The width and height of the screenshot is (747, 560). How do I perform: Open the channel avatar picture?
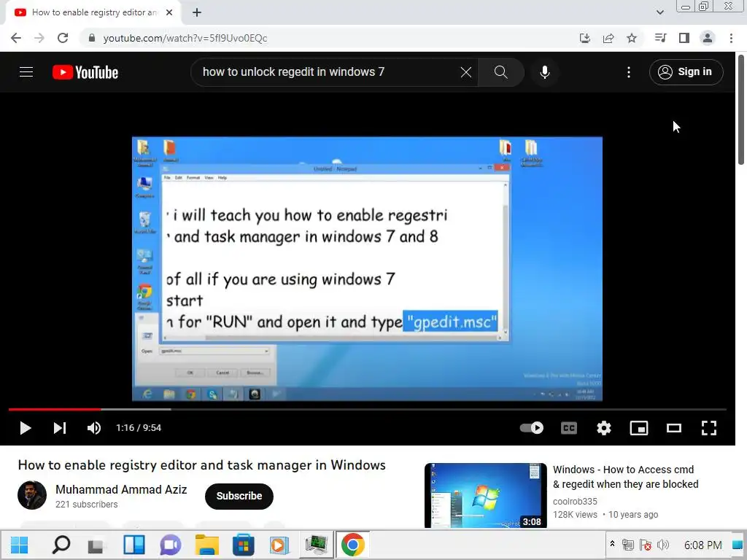tap(32, 495)
